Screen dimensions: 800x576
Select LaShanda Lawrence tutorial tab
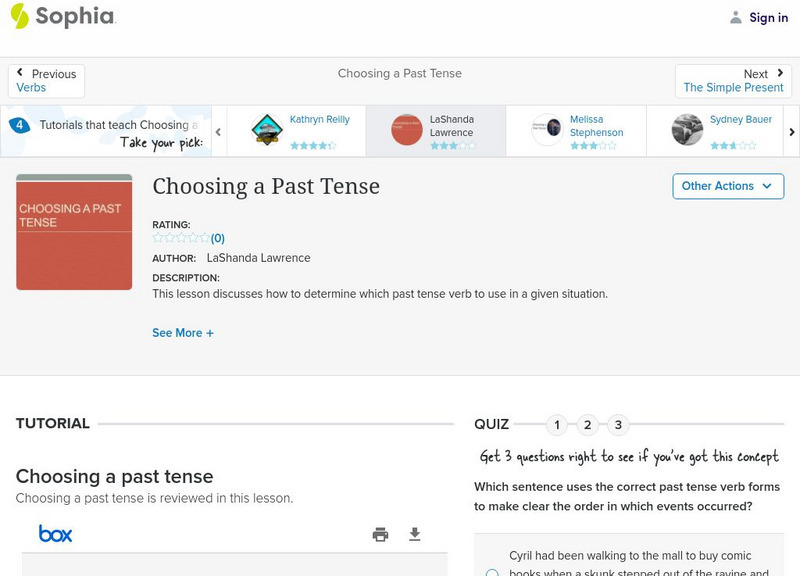point(435,131)
